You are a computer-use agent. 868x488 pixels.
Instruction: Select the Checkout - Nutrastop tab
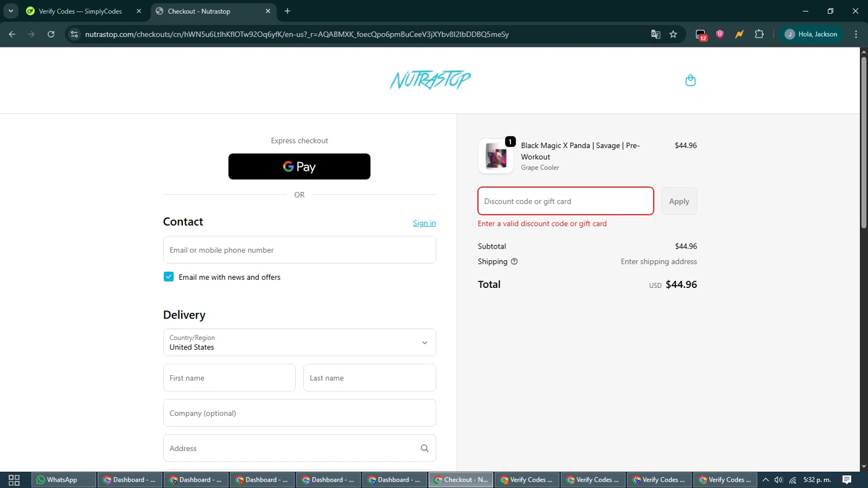click(x=213, y=11)
